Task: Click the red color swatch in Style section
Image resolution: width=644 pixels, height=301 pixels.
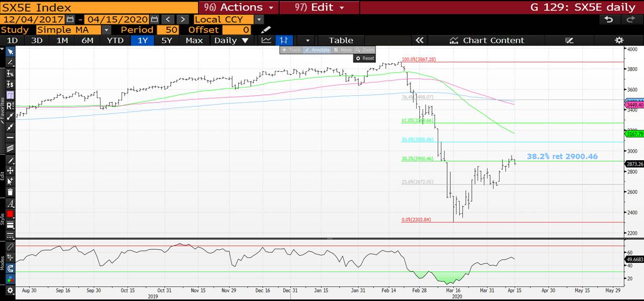Action: (x=10, y=214)
